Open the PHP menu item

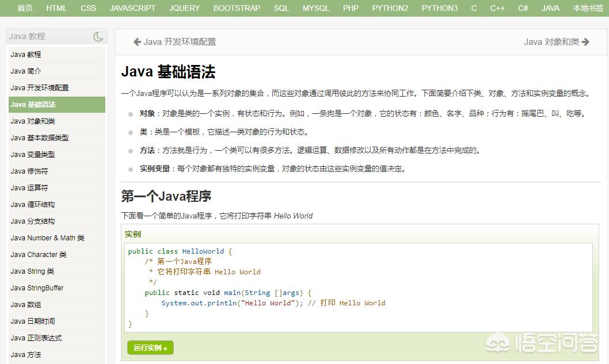pyautogui.click(x=351, y=8)
